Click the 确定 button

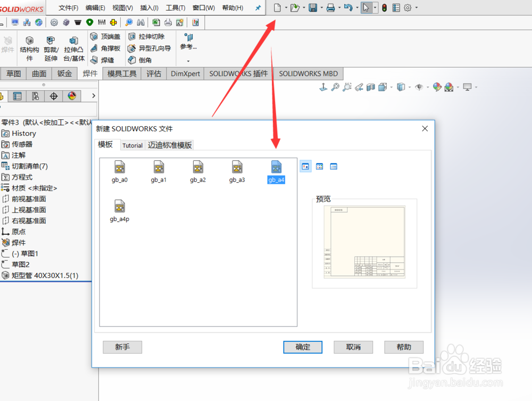[303, 347]
